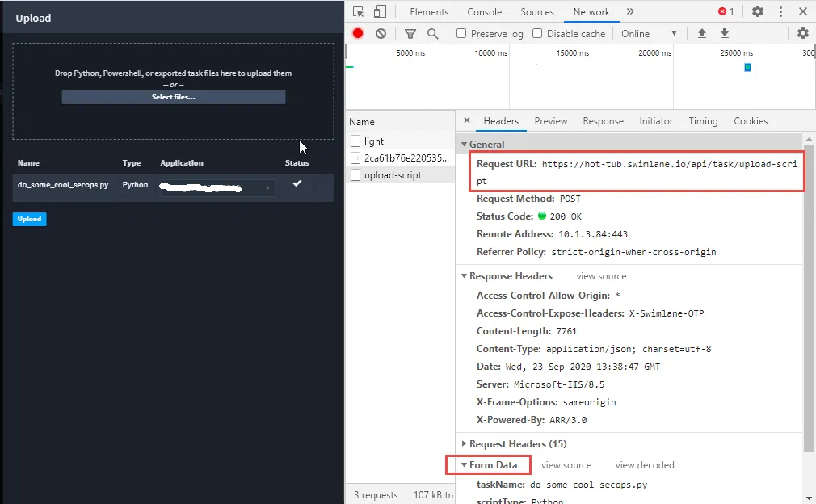Activate the inspect element picker icon
Viewport: 816px width, 504px height.
click(x=358, y=11)
